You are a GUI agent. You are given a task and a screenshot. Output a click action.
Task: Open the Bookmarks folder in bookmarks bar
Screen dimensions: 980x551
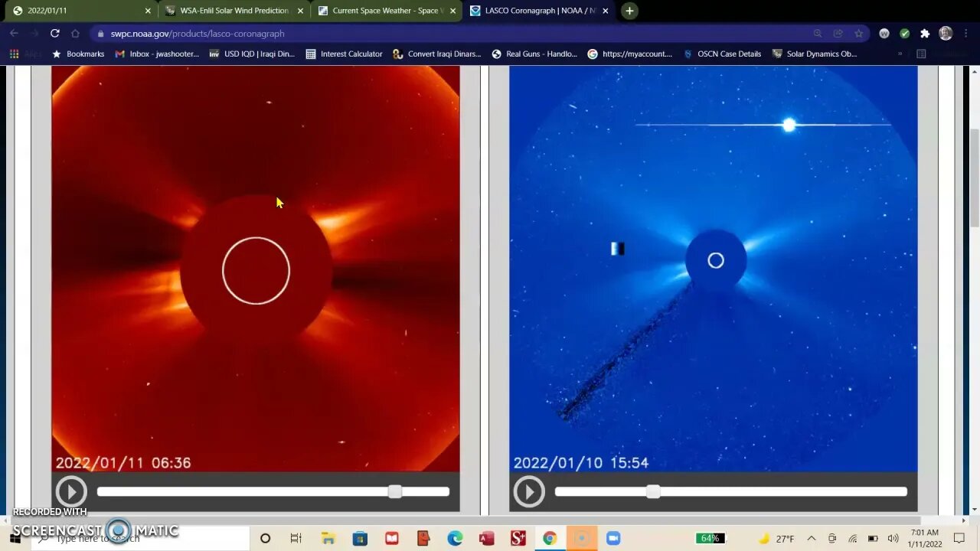point(77,54)
